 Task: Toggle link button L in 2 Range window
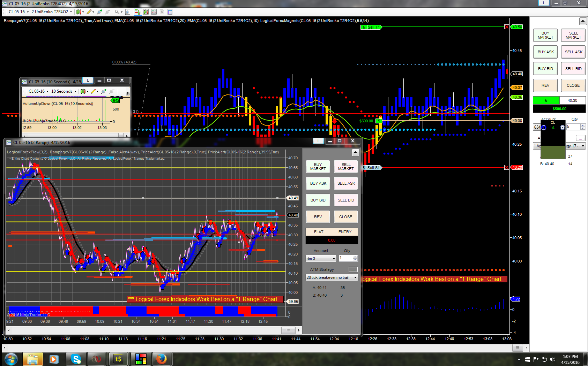tap(318, 141)
